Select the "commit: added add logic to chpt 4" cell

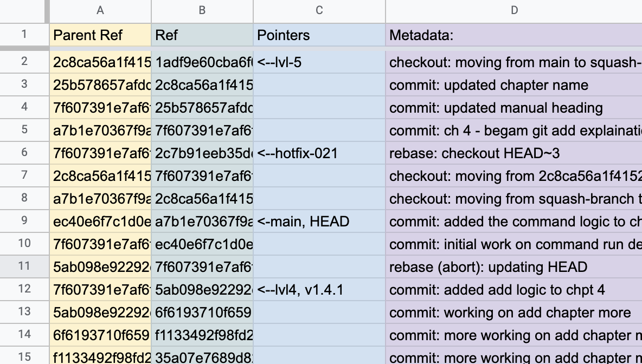pyautogui.click(x=513, y=290)
